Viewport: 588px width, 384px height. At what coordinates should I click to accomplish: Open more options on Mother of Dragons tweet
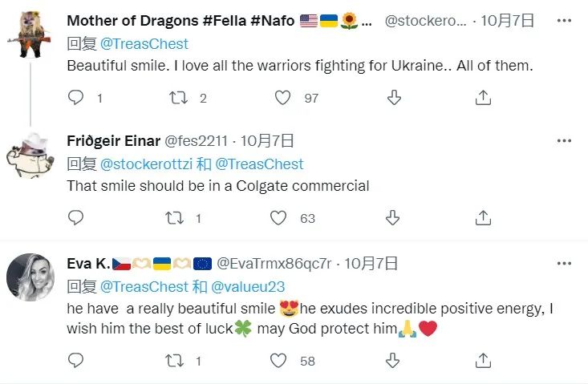[565, 22]
